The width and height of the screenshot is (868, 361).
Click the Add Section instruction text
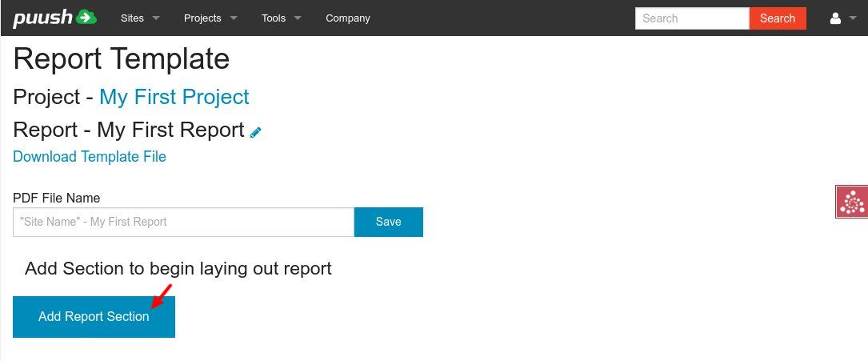click(178, 268)
